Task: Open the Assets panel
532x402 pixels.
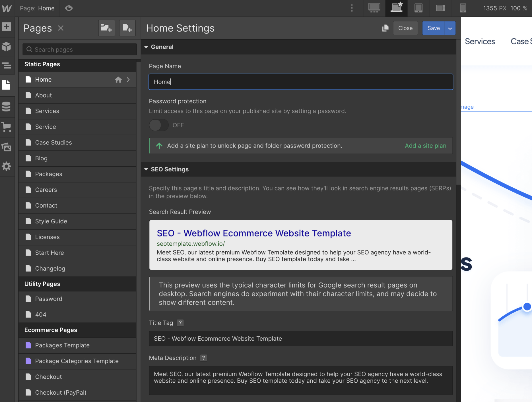Action: (6, 147)
